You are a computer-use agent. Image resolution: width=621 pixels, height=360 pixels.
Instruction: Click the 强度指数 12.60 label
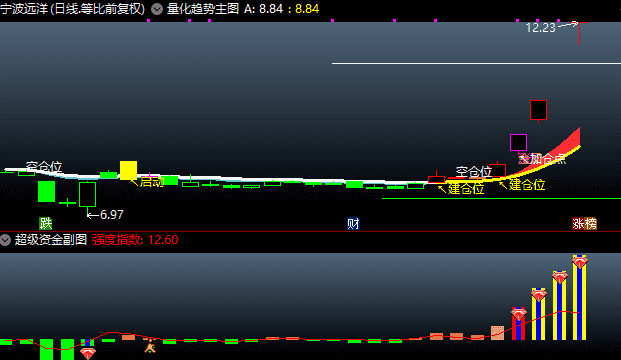135,240
